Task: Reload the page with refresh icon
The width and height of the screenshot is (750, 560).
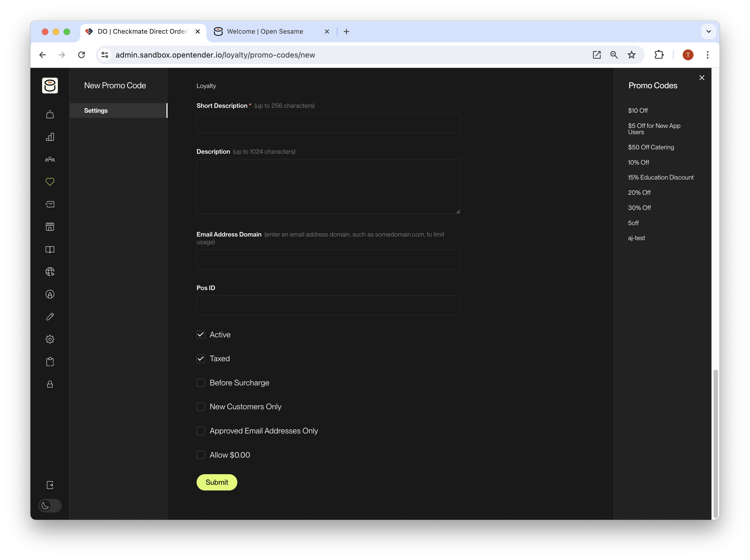Action: pyautogui.click(x=81, y=55)
